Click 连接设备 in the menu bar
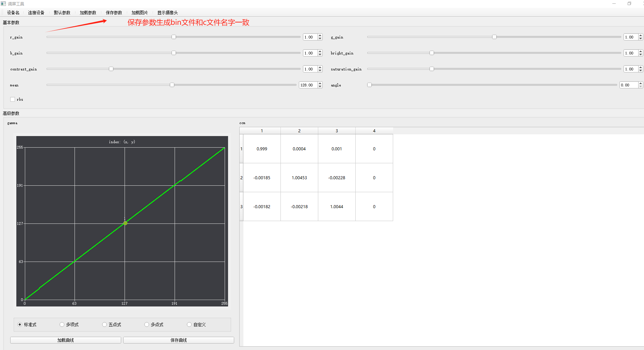This screenshot has width=644, height=350. 36,13
